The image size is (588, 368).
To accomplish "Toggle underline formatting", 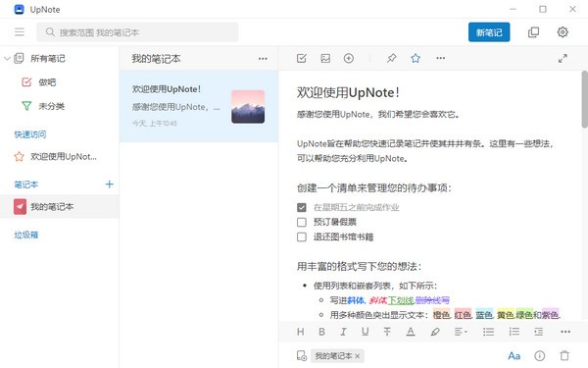I will click(366, 332).
